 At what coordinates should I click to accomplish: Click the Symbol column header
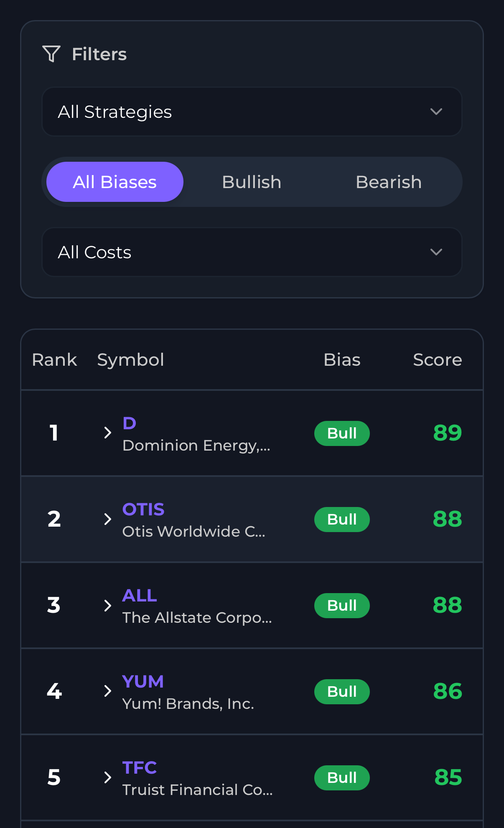(x=130, y=360)
